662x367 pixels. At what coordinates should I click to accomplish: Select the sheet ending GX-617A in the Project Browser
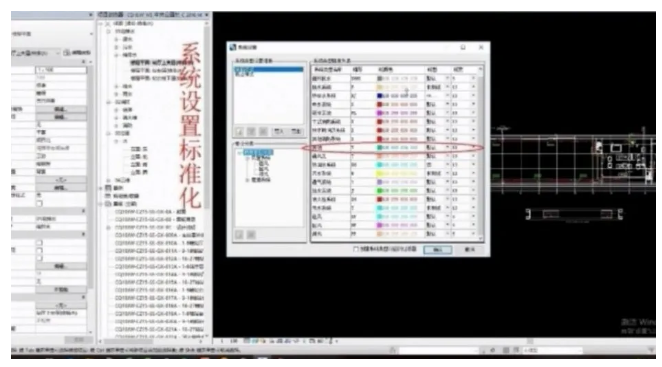click(159, 298)
